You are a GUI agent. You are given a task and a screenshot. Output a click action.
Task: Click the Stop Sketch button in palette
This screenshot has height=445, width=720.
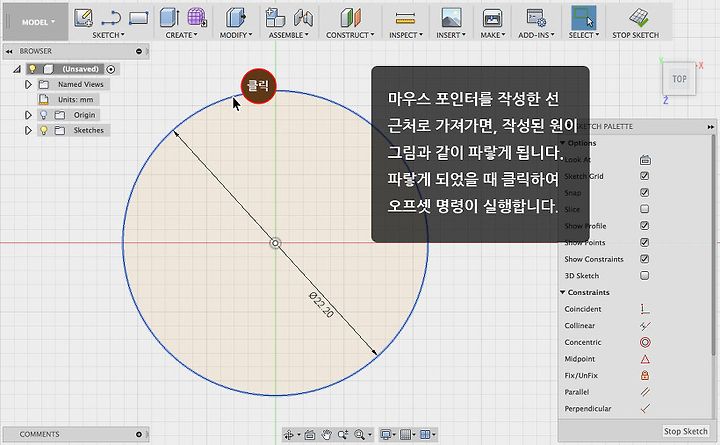[x=686, y=431]
